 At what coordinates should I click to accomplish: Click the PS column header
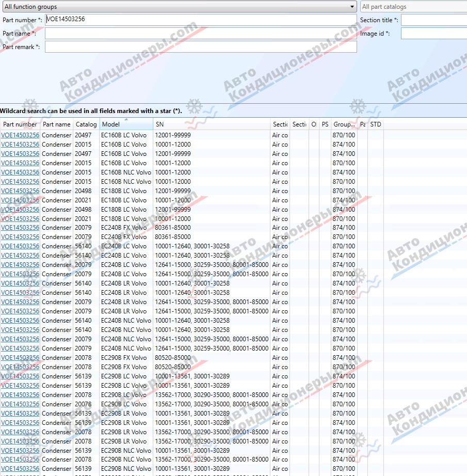coord(325,124)
